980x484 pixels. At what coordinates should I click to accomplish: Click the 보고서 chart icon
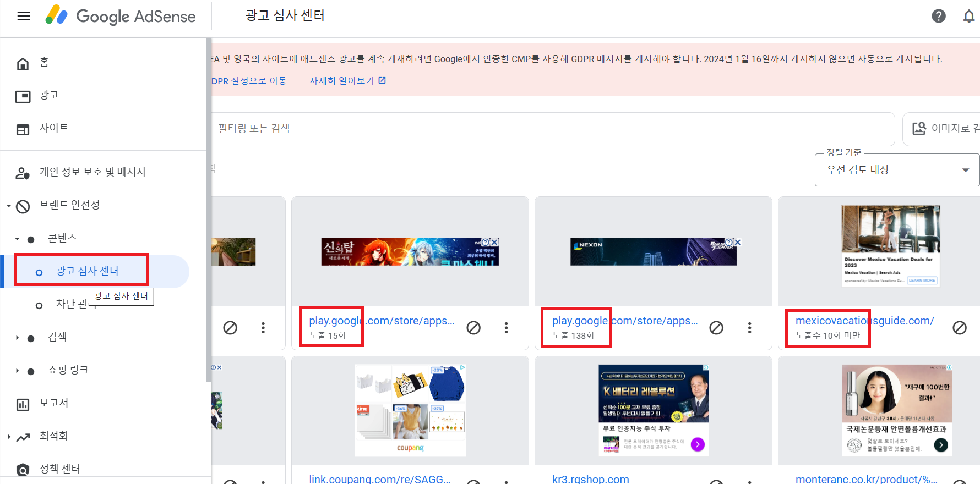click(23, 405)
